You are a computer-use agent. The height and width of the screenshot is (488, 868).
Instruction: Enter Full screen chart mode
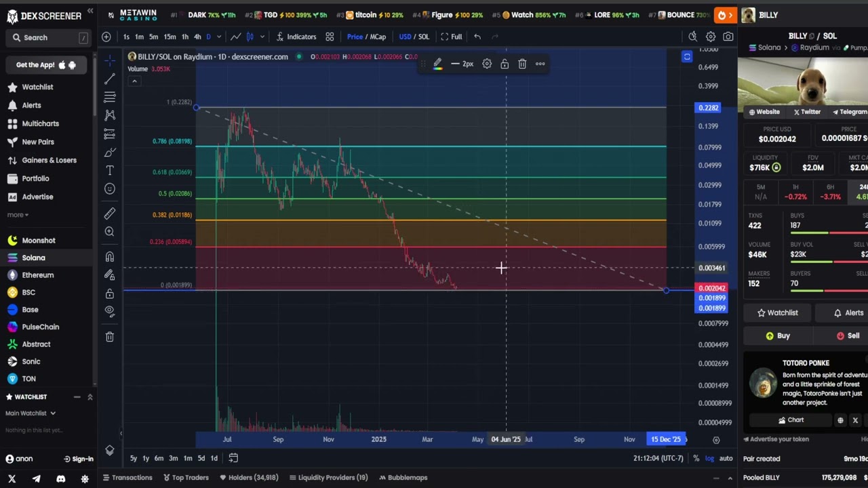click(452, 37)
